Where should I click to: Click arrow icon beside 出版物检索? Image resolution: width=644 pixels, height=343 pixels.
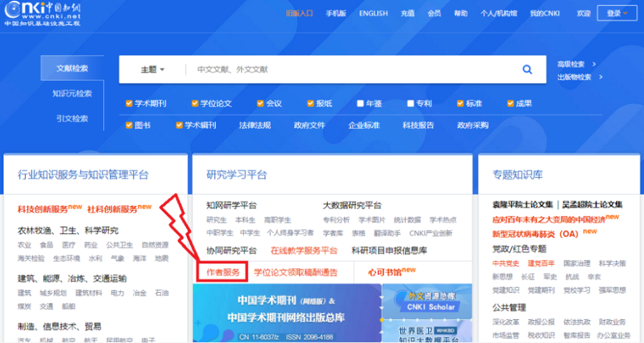pos(600,77)
